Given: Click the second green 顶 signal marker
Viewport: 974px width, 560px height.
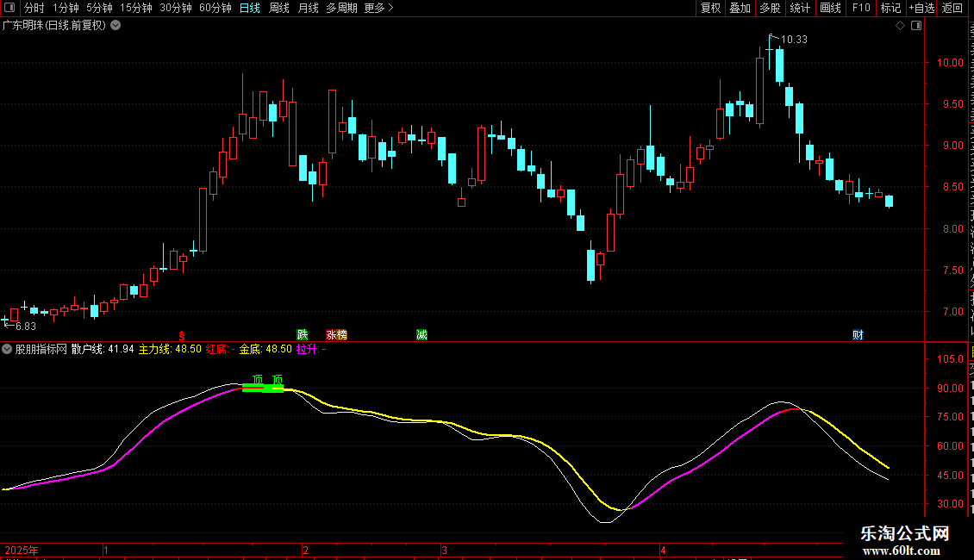Looking at the screenshot, I should click(x=278, y=379).
